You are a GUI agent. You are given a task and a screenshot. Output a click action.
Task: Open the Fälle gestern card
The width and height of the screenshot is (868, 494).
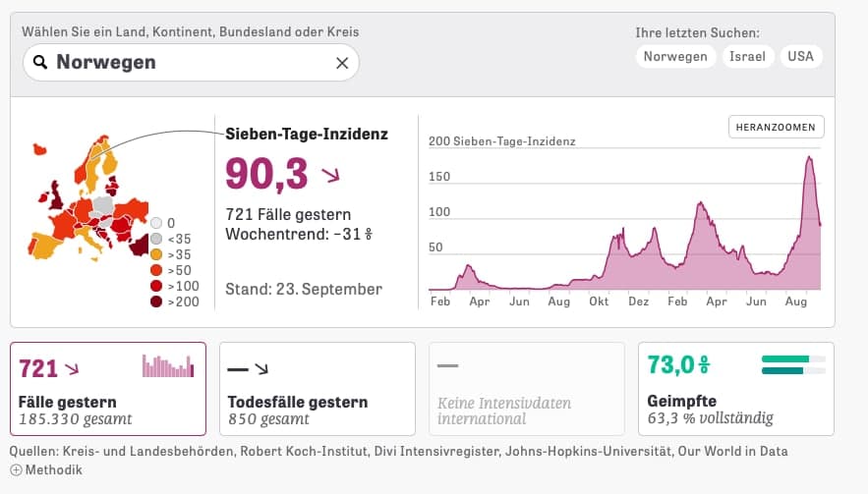coord(108,389)
